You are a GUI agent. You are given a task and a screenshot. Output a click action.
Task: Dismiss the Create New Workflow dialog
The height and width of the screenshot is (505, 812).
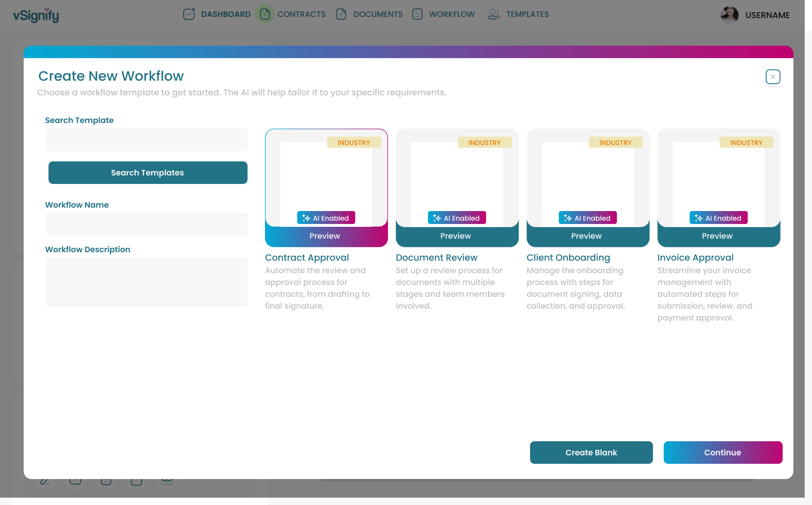[773, 76]
